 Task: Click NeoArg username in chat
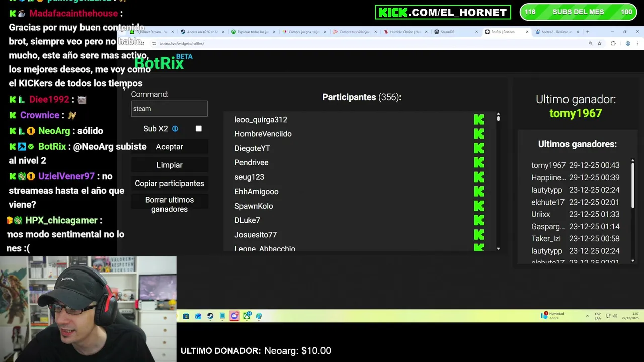pyautogui.click(x=54, y=131)
